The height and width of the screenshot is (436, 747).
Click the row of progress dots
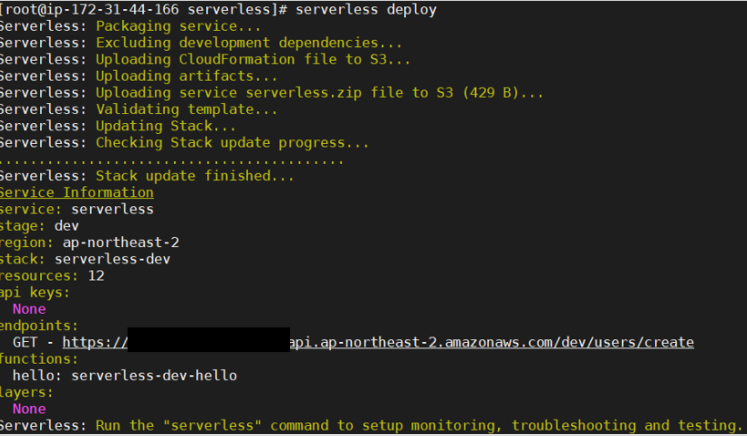(x=172, y=162)
